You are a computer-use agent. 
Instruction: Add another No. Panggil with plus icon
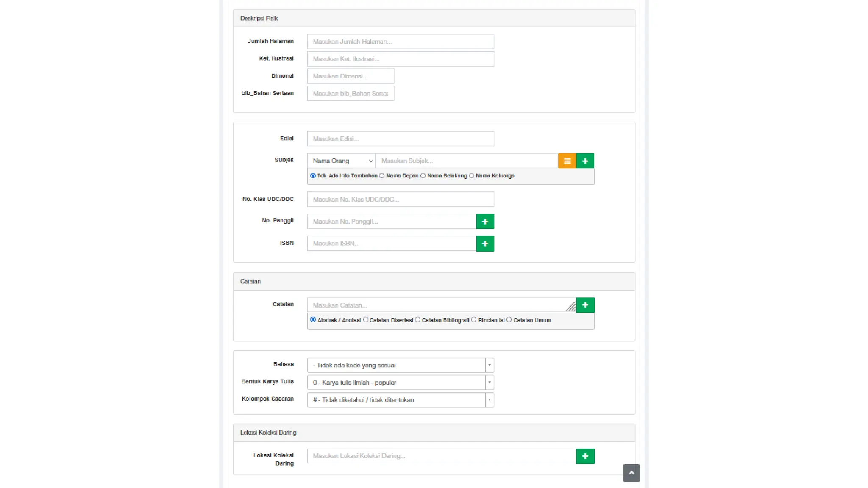click(x=485, y=222)
